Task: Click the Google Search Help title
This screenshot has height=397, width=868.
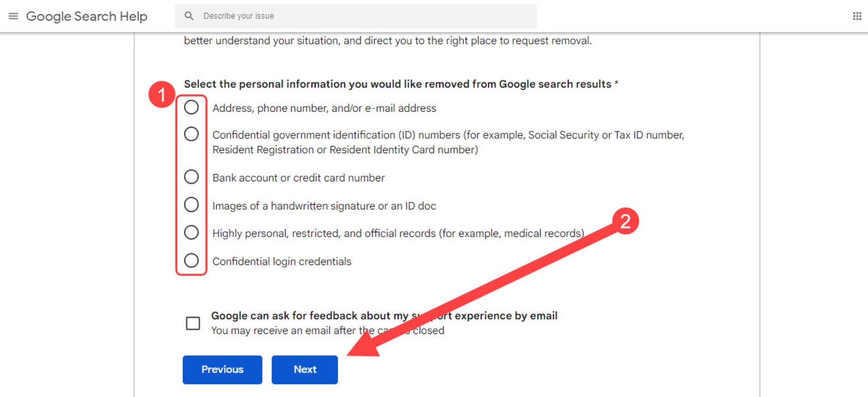Action: tap(87, 16)
